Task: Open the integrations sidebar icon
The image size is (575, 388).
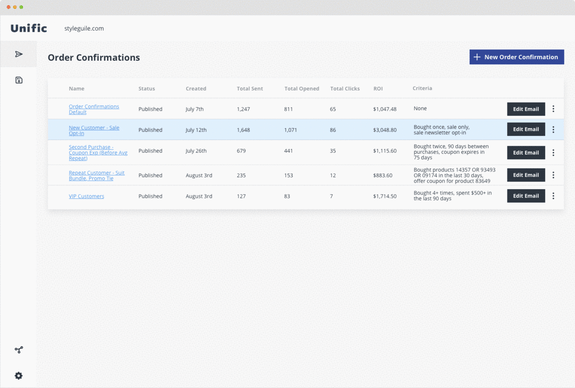Action: pos(19,350)
